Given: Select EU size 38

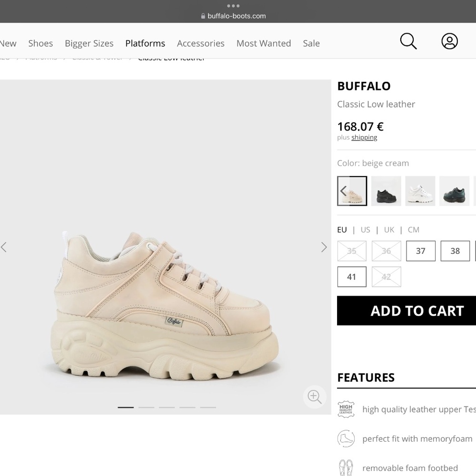Looking at the screenshot, I should click(455, 251).
